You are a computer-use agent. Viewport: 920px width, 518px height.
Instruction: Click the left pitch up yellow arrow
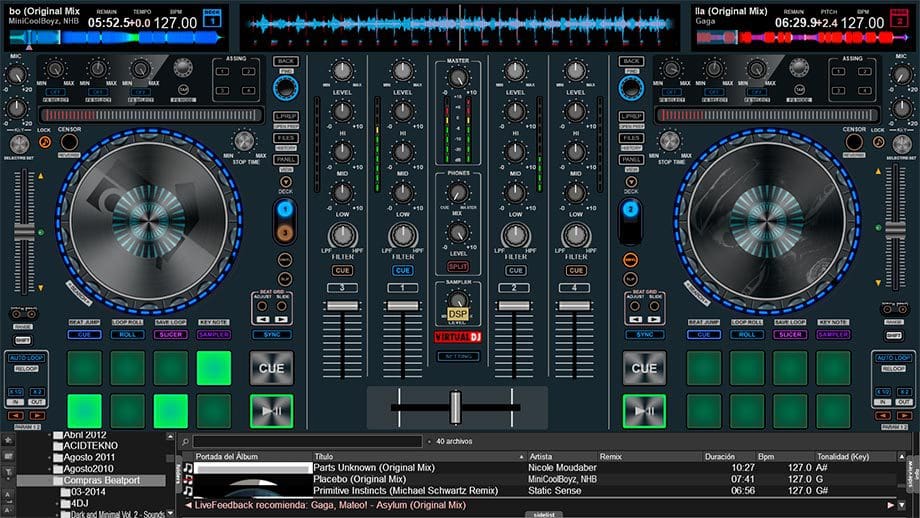pos(40,176)
